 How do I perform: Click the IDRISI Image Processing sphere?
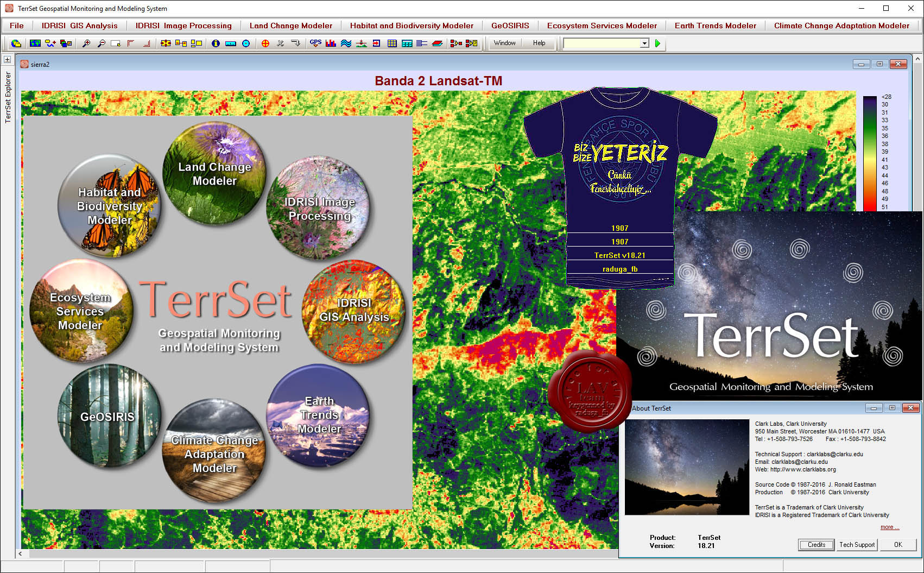point(319,208)
